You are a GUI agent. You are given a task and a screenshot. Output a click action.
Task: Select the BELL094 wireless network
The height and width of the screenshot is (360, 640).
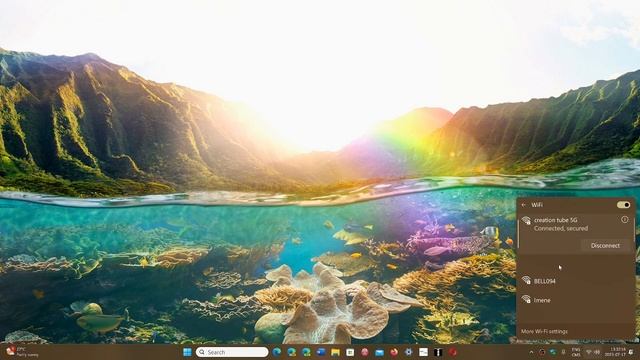(x=576, y=281)
